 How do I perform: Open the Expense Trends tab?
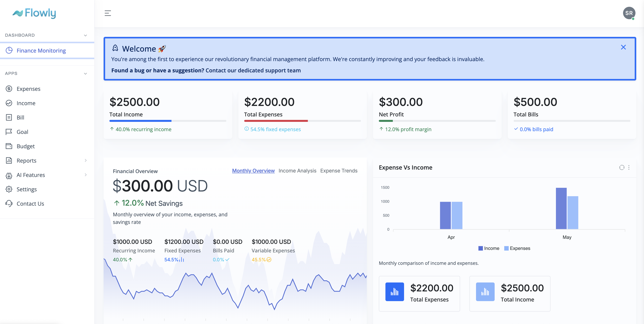click(339, 171)
